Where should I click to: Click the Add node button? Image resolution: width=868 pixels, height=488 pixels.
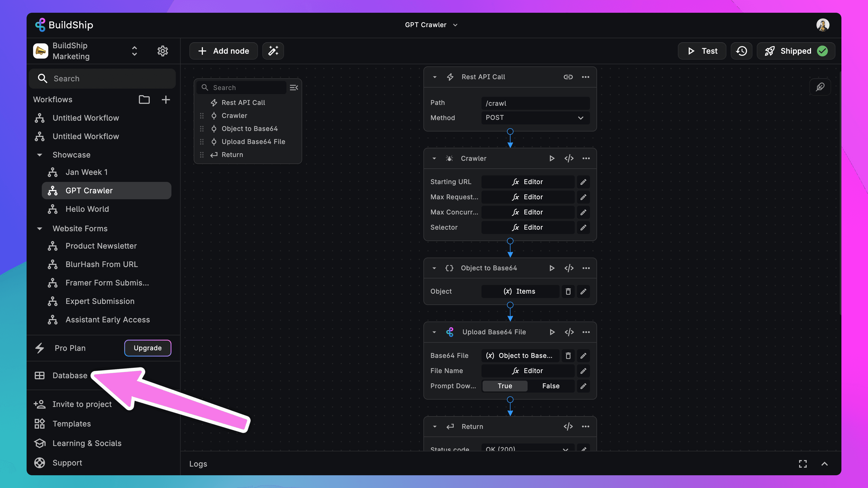point(224,51)
